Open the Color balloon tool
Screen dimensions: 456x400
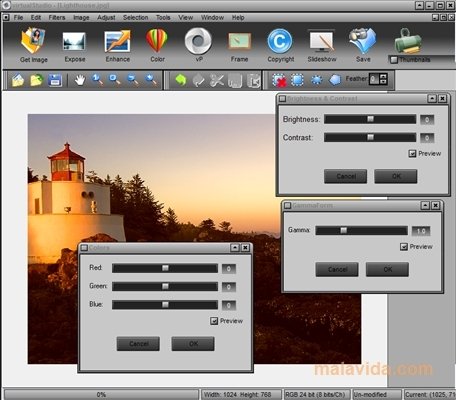click(157, 45)
